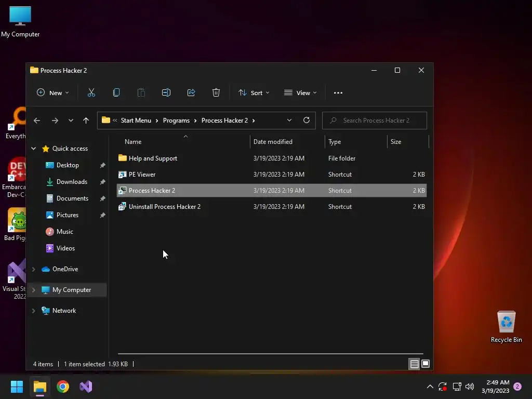This screenshot has height=399, width=532.
Task: Click the horizontal scrollbar in file list
Action: click(270, 353)
